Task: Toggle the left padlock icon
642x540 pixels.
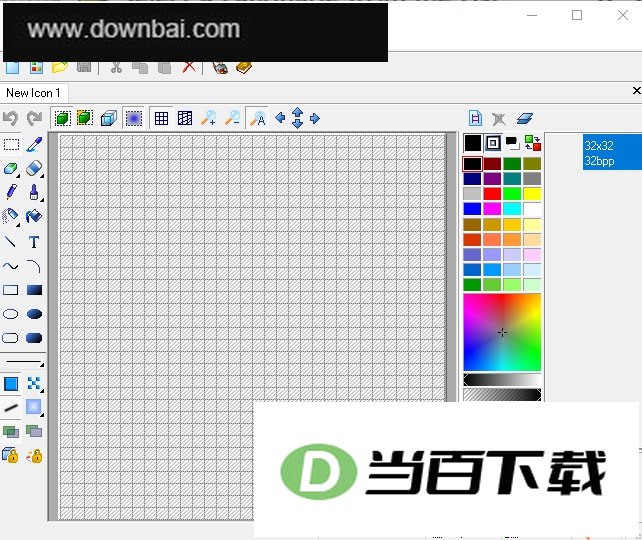Action: coord(10,455)
